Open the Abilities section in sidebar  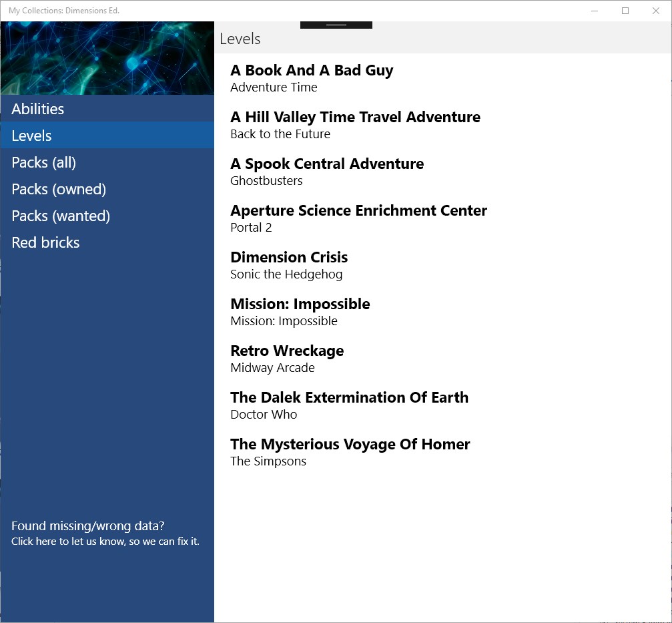[107, 109]
